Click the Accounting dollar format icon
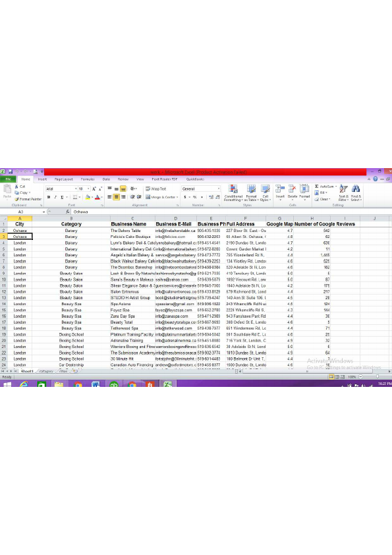This screenshot has height=555, width=392. point(184,197)
